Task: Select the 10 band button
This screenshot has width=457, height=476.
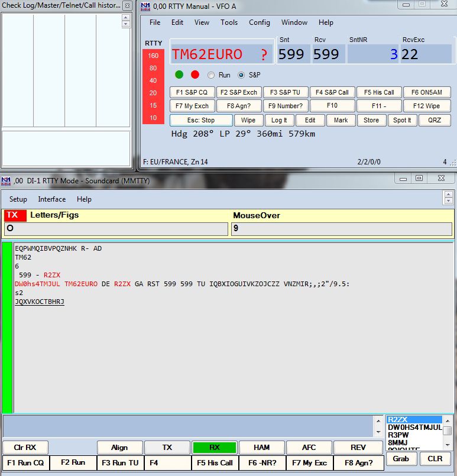Action: (153, 118)
